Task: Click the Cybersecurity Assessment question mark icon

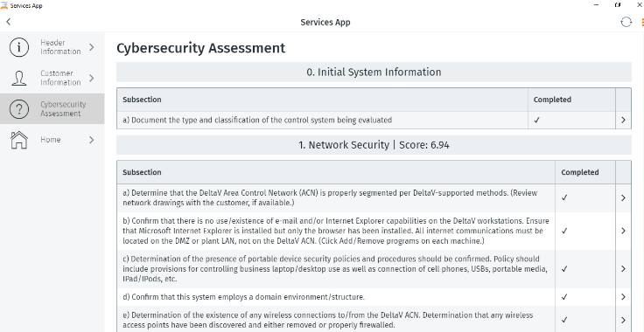Action: 19,109
